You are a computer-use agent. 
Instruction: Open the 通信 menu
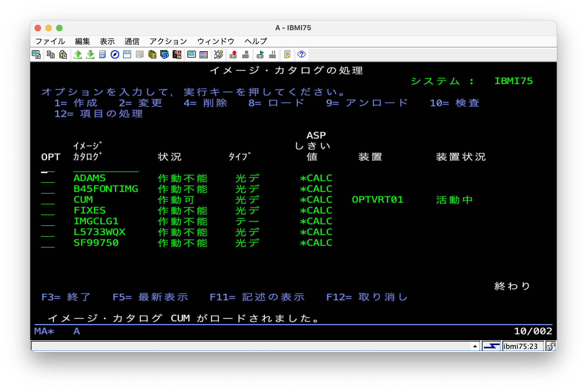point(132,41)
